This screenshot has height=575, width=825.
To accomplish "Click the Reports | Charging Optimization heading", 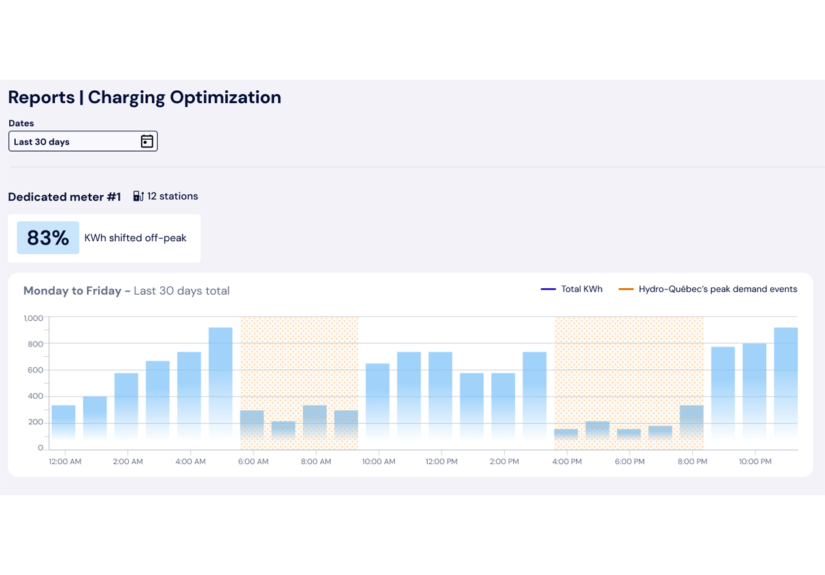I will [145, 97].
